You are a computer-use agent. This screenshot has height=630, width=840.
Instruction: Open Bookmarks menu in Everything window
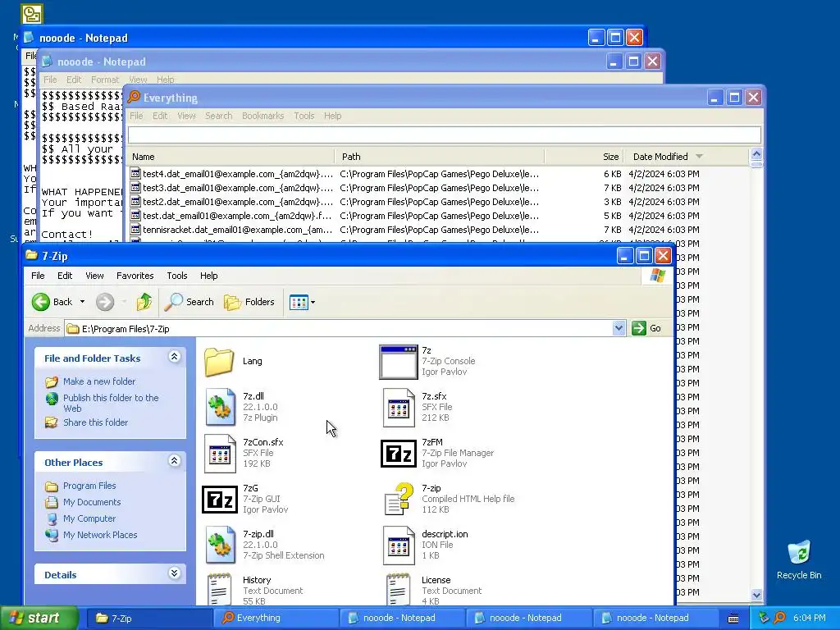tap(263, 116)
